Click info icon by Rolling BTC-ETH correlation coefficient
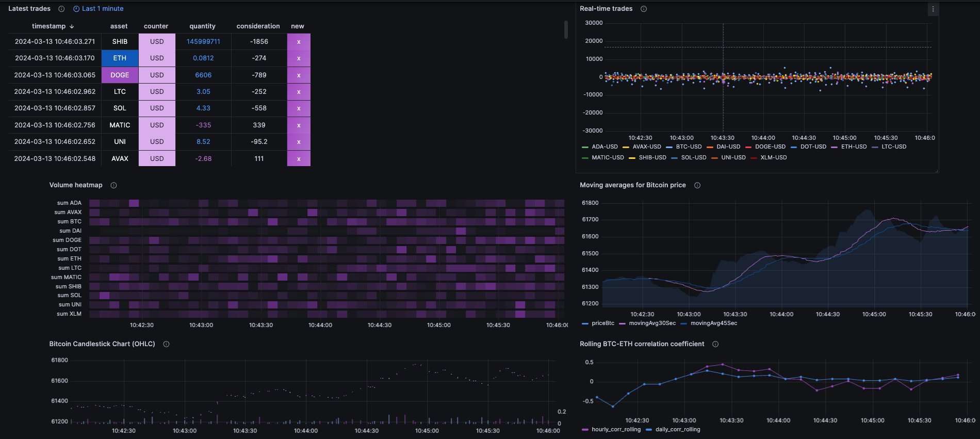 [715, 344]
